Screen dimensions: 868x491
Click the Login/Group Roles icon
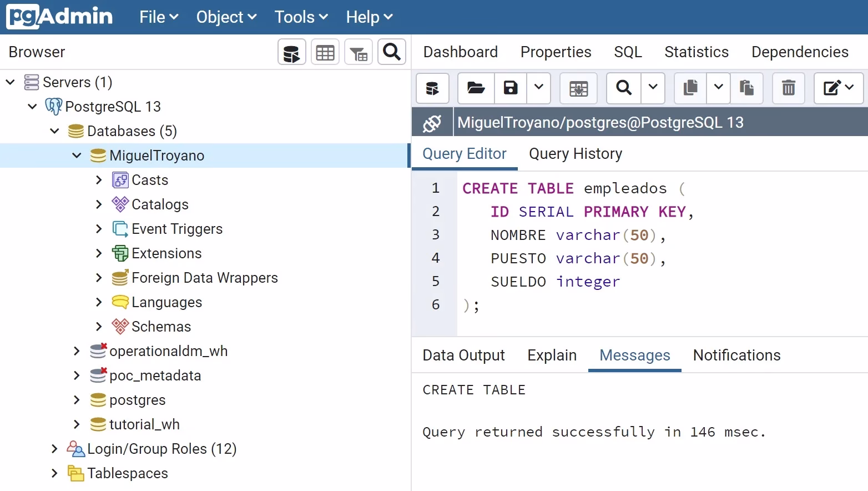[75, 449]
